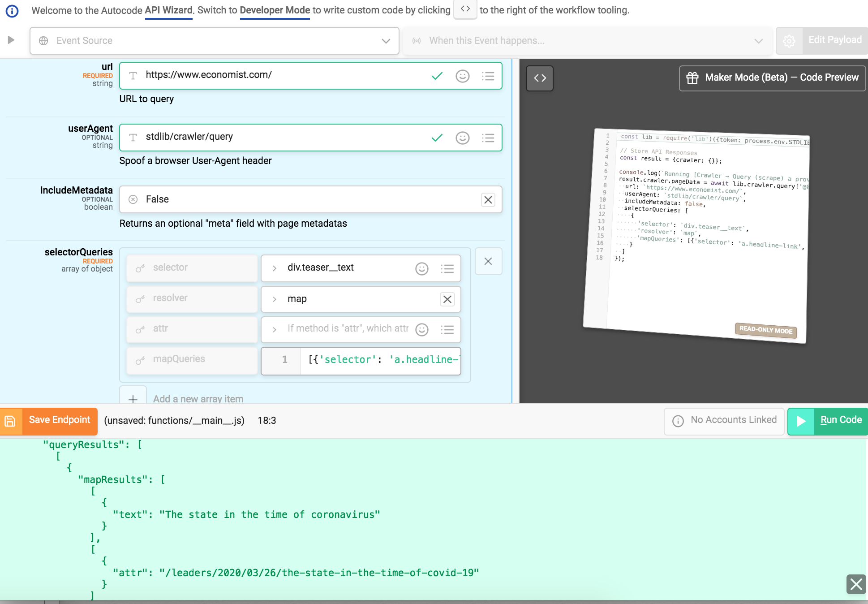This screenshot has width=868, height=604.
Task: Open the Event Source dropdown
Action: pyautogui.click(x=215, y=41)
